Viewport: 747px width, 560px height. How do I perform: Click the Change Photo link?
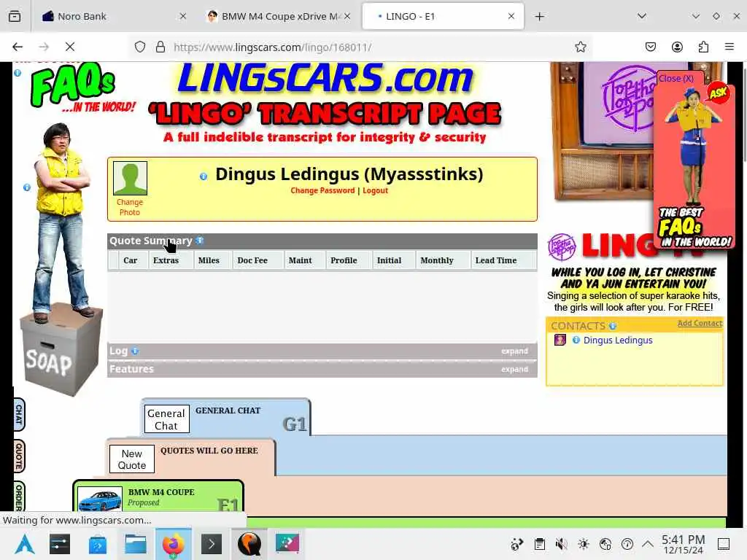click(130, 207)
